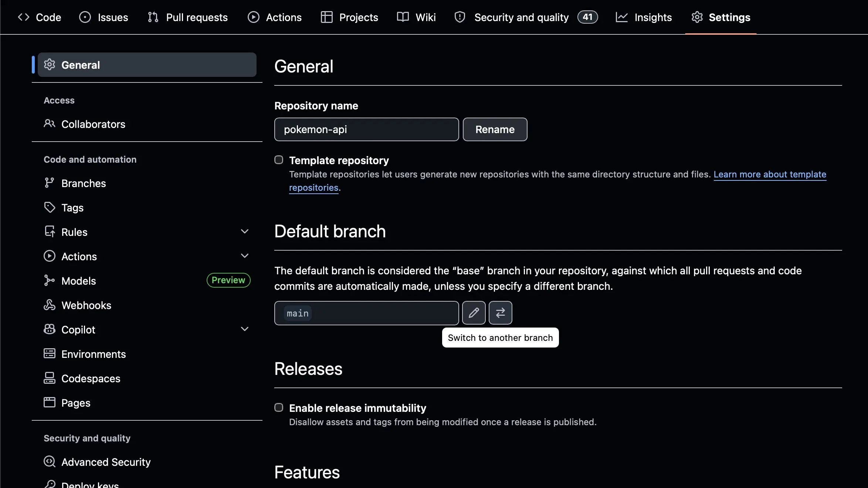Click the pencil rename branch icon
The height and width of the screenshot is (488, 868).
474,313
